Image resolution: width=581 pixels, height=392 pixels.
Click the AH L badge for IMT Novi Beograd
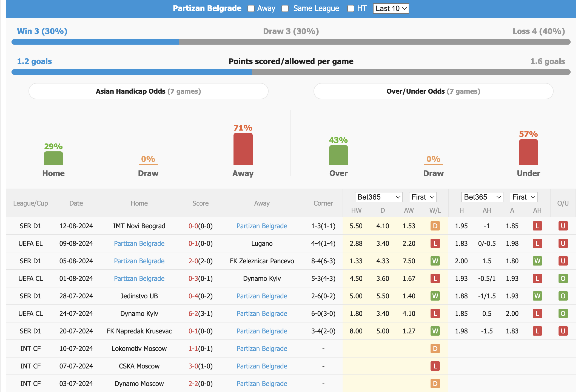click(537, 226)
